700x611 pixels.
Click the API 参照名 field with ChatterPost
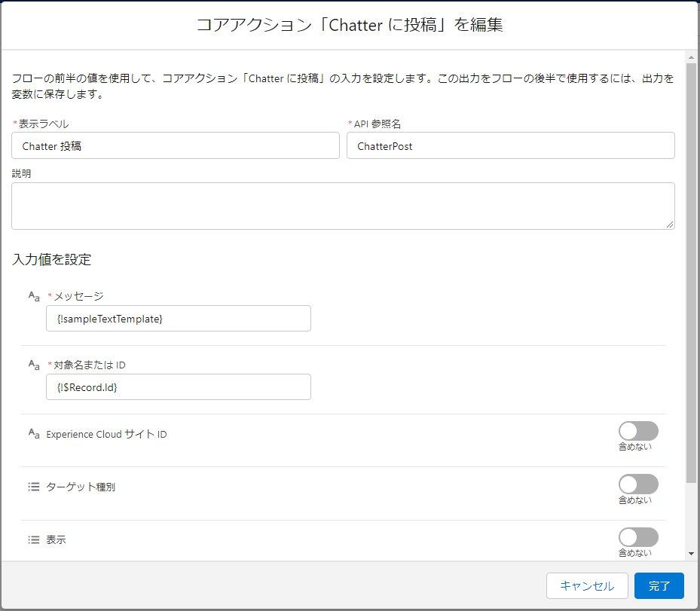point(511,145)
